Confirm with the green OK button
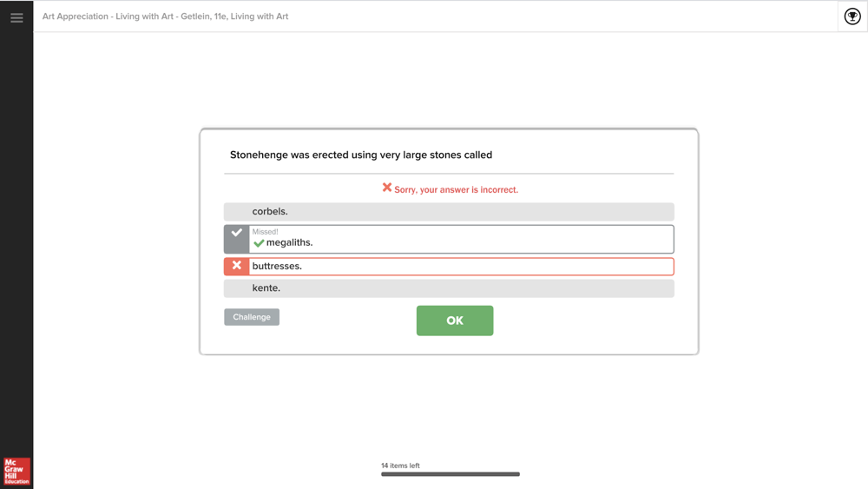Screen dimensions: 868x489 click(455, 320)
